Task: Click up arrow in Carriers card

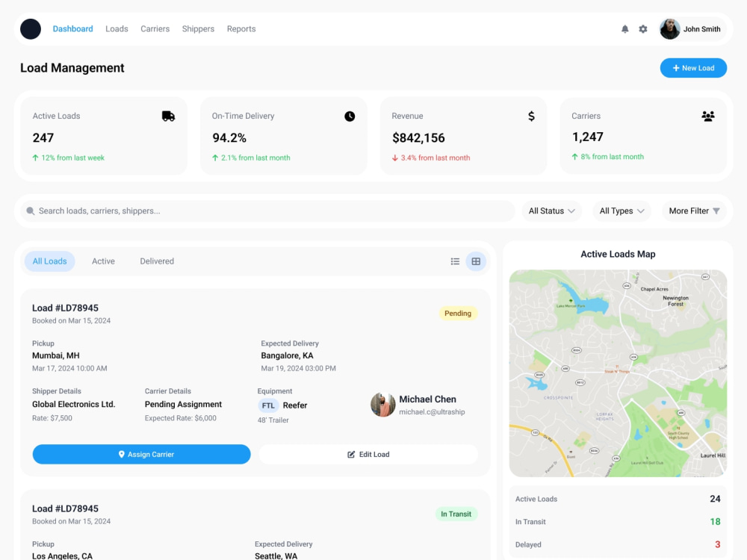Action: click(x=574, y=157)
